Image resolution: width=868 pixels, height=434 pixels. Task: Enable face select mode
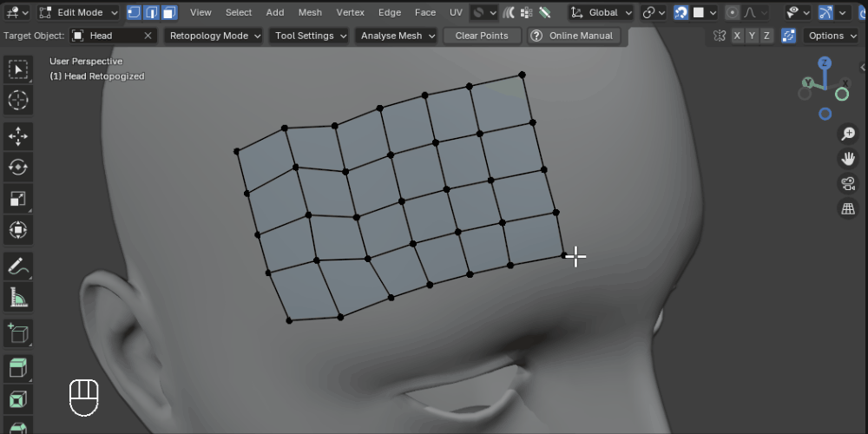169,12
